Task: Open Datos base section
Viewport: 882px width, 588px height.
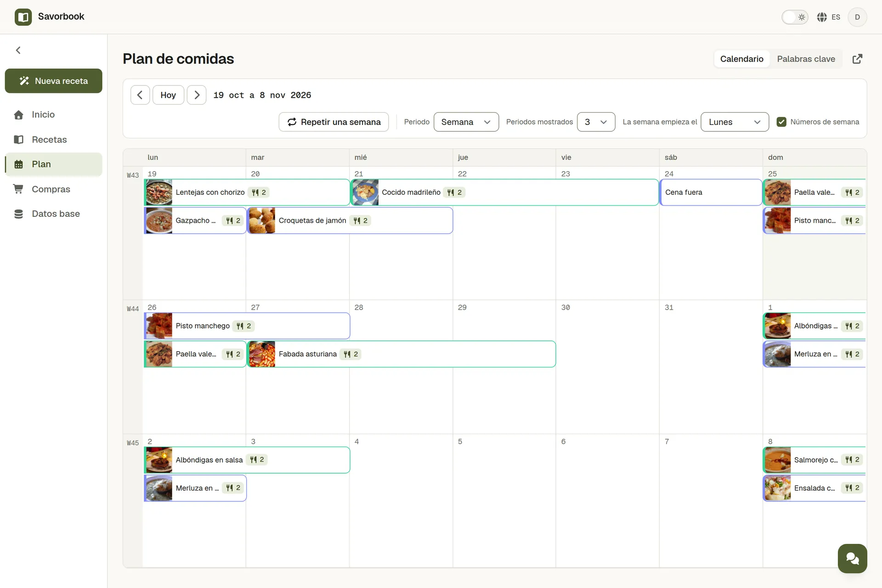Action: coord(53,214)
